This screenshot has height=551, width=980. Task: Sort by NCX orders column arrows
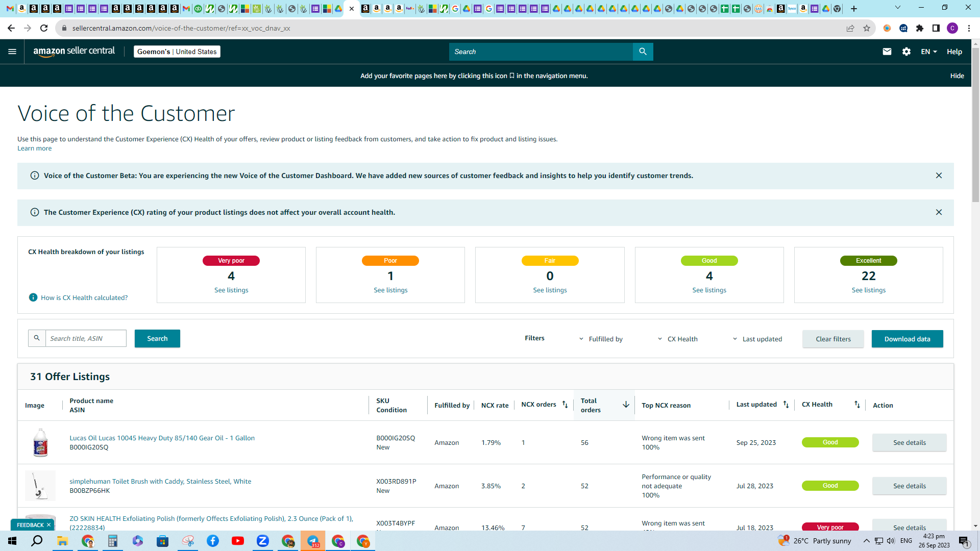coord(565,405)
